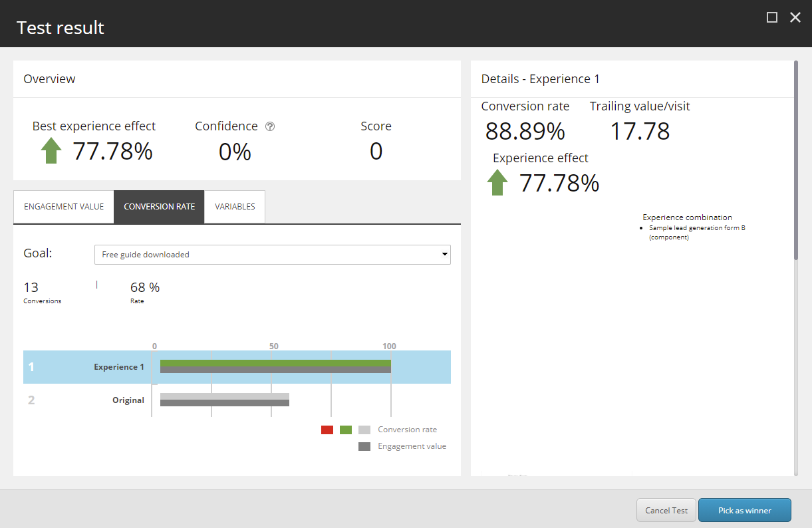The image size is (812, 528).
Task: Open the Goal dropdown showing Free guide downloaded
Action: [x=273, y=255]
